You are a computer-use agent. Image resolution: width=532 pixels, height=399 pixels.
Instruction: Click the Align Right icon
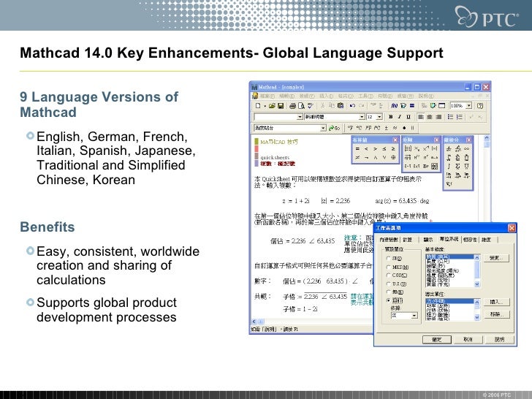point(438,117)
